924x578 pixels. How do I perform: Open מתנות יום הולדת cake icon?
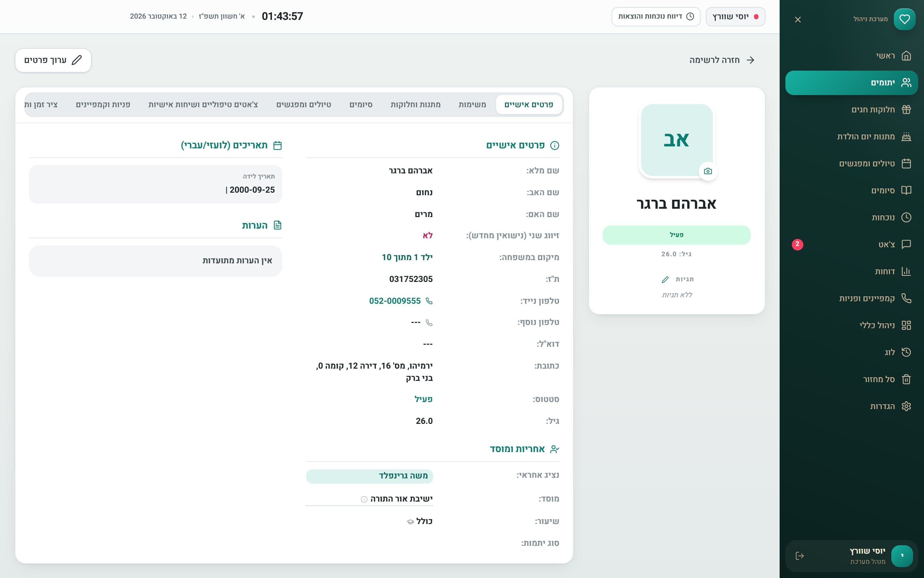pyautogui.click(x=906, y=136)
